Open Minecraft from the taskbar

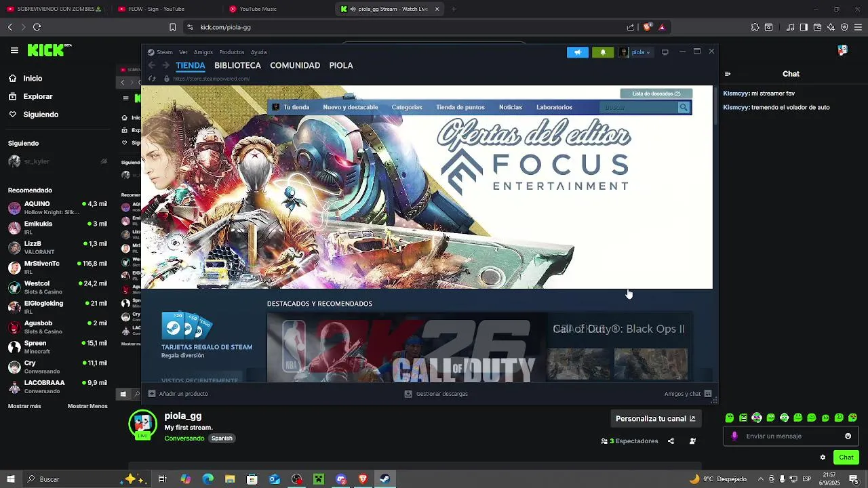[319, 479]
